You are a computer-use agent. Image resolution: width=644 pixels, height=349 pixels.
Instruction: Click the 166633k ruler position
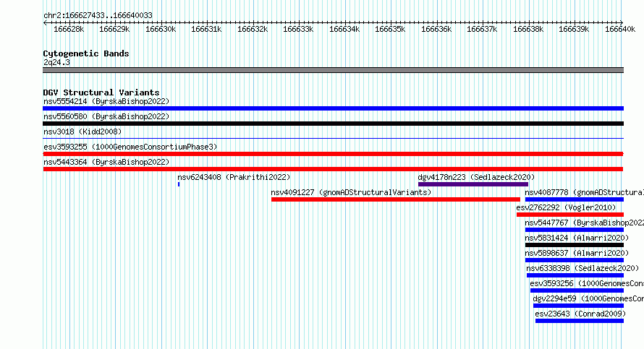298,29
